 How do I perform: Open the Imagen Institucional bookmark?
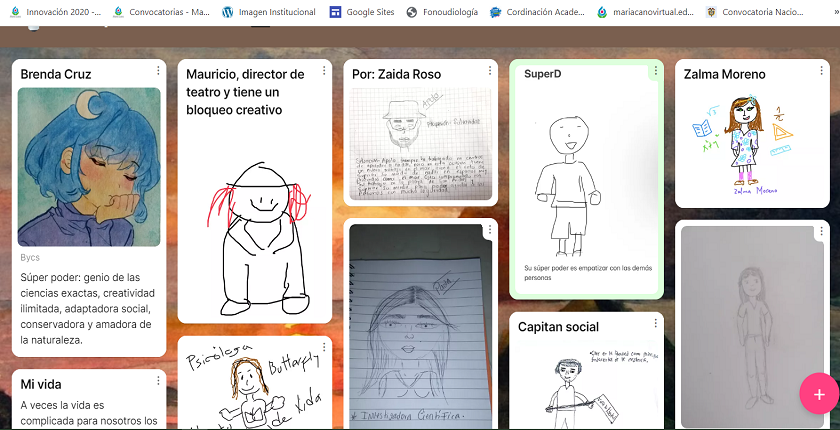click(269, 12)
